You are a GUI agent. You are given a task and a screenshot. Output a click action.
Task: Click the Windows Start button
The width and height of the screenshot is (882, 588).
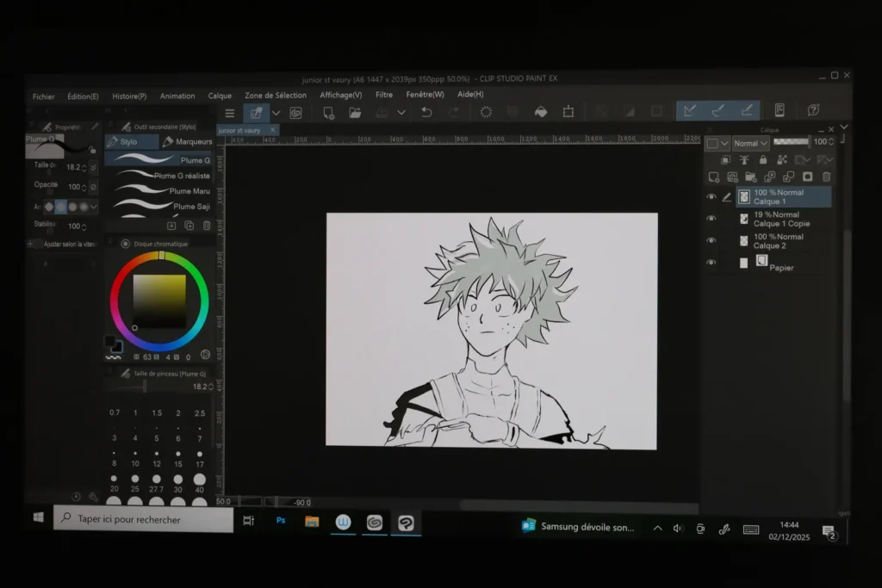tap(38, 517)
